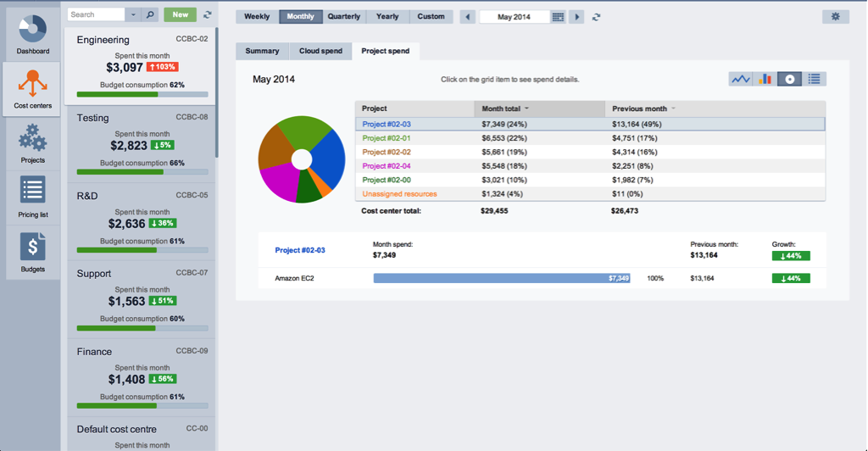Switch to the bar chart view
The height and width of the screenshot is (451, 868).
pyautogui.click(x=765, y=79)
